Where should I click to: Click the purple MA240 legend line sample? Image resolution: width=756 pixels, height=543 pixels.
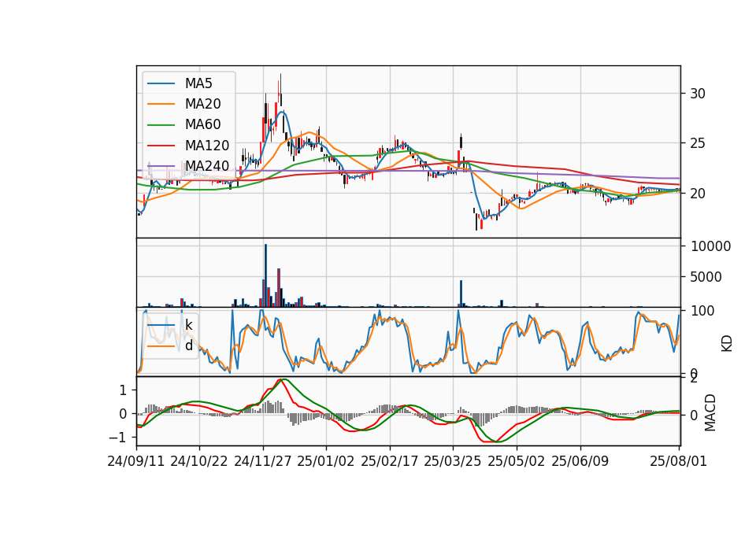[x=161, y=166]
